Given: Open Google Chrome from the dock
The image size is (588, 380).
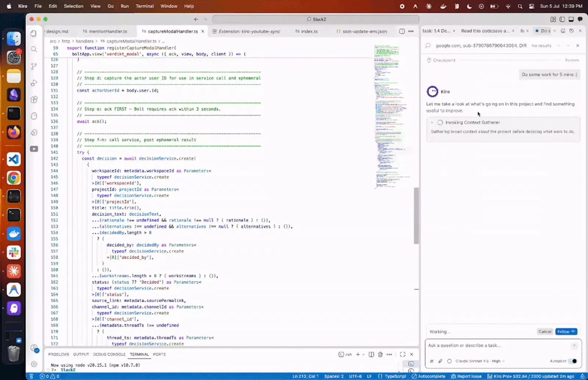Looking at the screenshot, I should (14, 178).
